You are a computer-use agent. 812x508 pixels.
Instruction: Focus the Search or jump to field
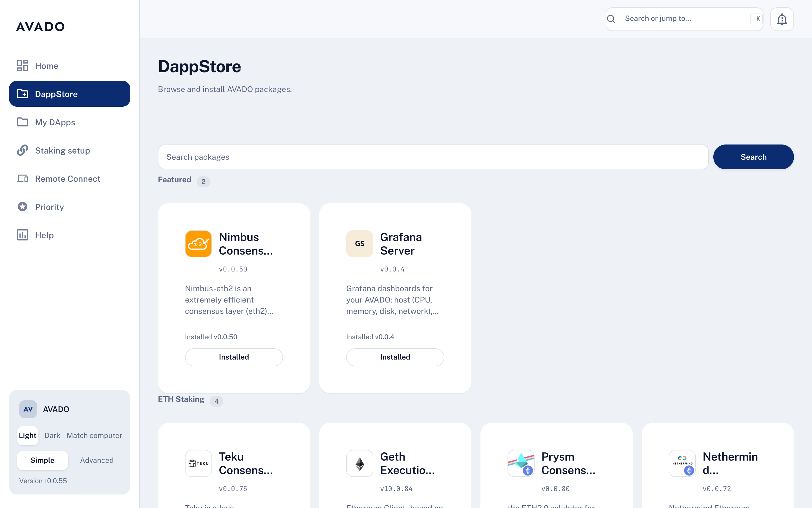tap(685, 19)
